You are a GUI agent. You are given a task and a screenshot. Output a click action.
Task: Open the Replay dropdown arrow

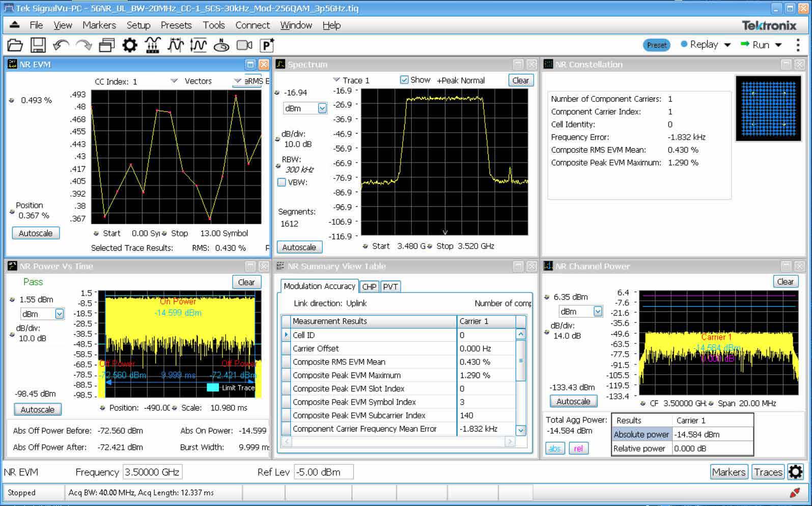(727, 45)
